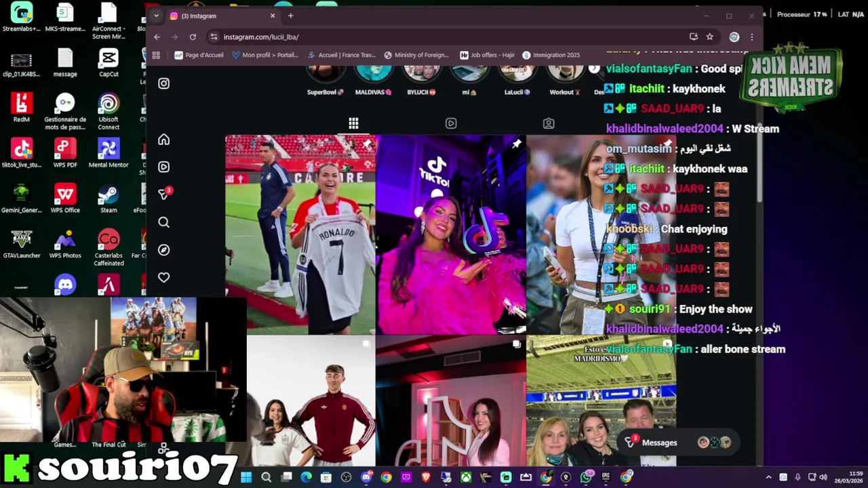
Task: Open CapCut desktop shortcut
Action: point(108,62)
